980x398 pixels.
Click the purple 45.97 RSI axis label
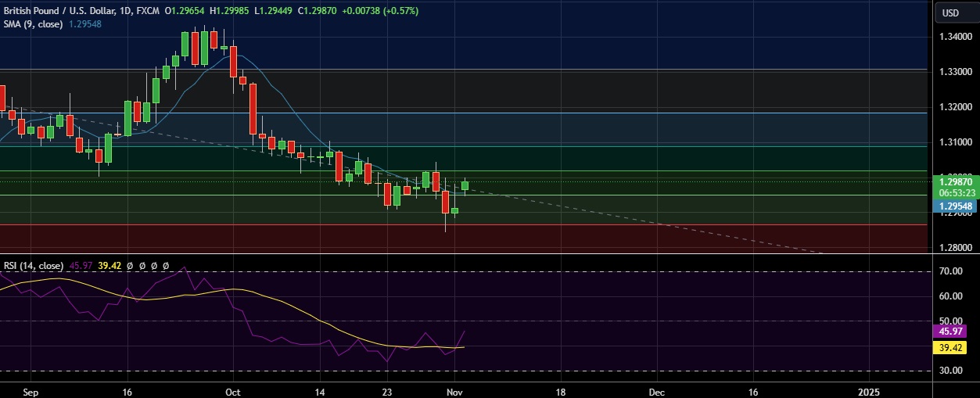[x=950, y=332]
